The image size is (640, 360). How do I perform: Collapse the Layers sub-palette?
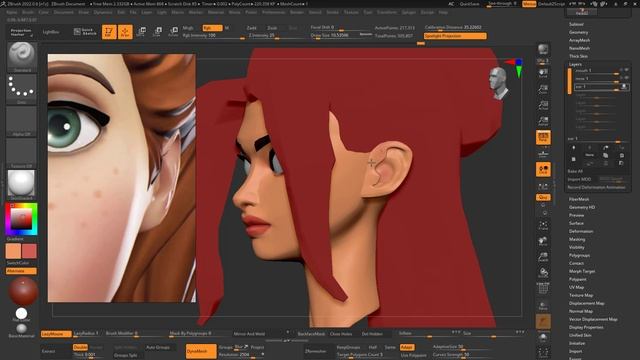tap(575, 64)
